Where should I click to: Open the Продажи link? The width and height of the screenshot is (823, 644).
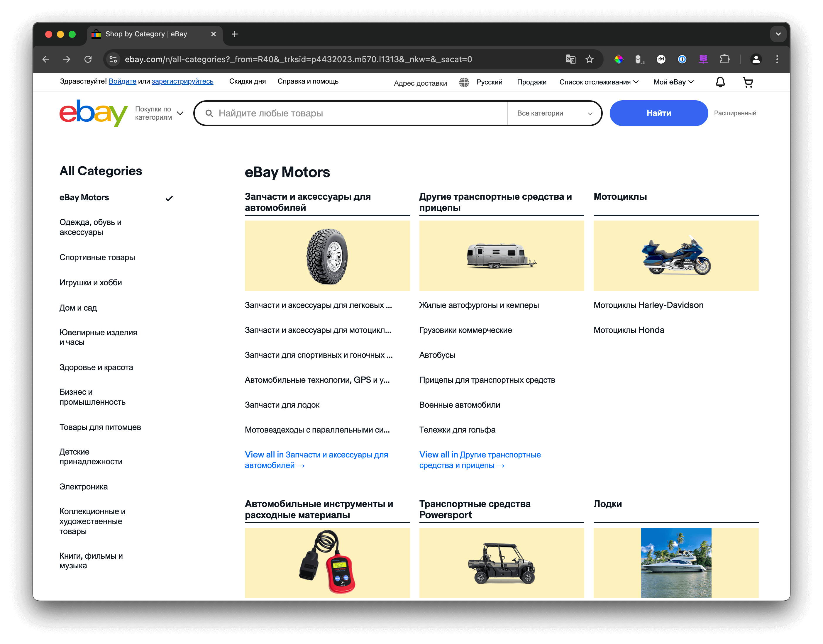point(531,82)
